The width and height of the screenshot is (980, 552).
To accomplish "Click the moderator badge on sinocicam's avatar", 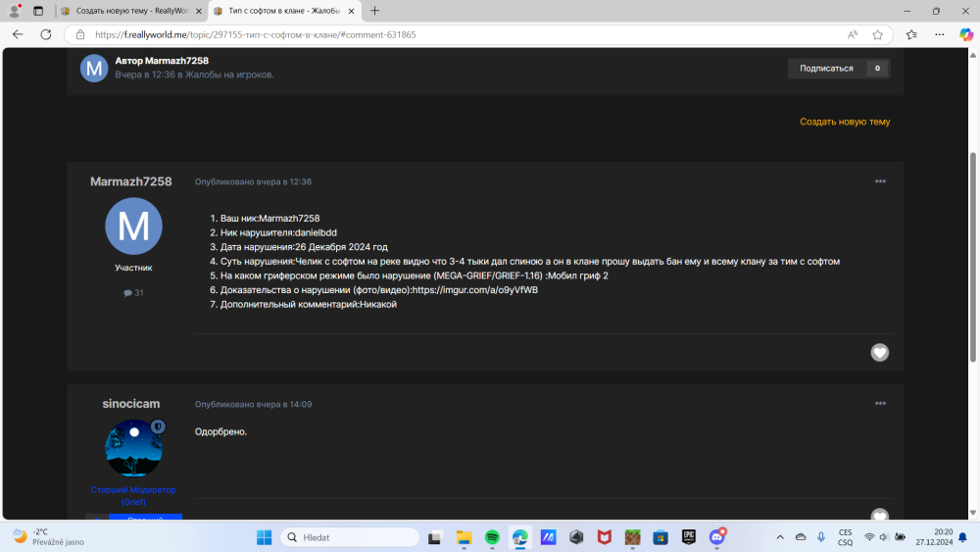I will pos(158,427).
